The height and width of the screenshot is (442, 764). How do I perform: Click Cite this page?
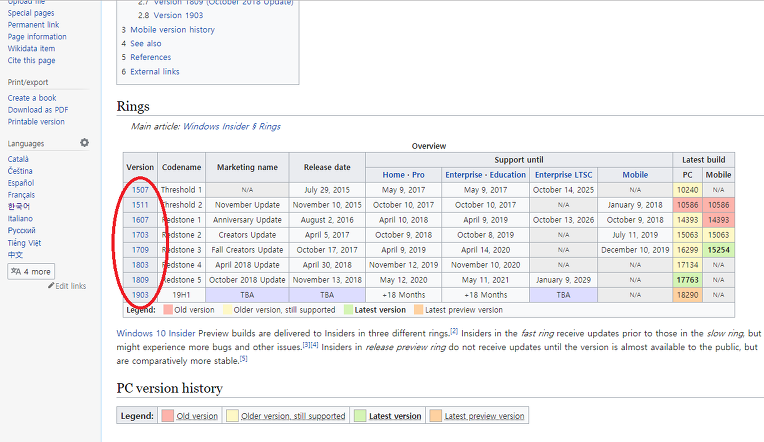tap(31, 60)
